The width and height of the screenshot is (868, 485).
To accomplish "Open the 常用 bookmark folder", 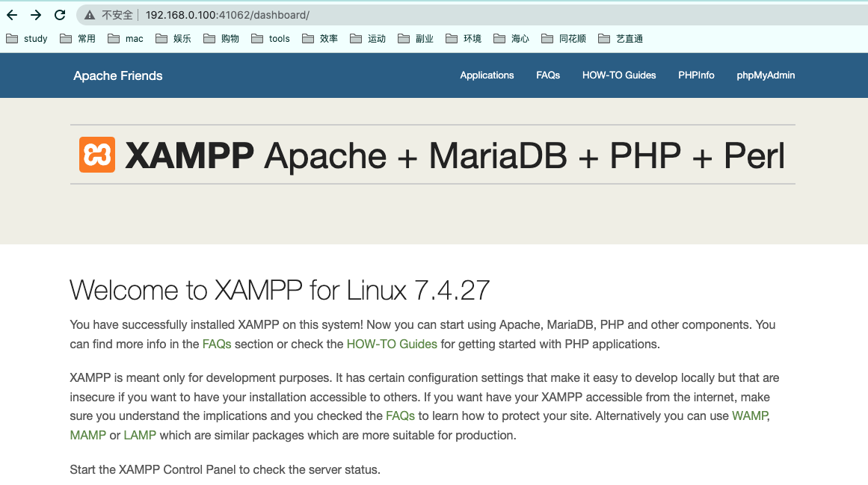I will (78, 39).
